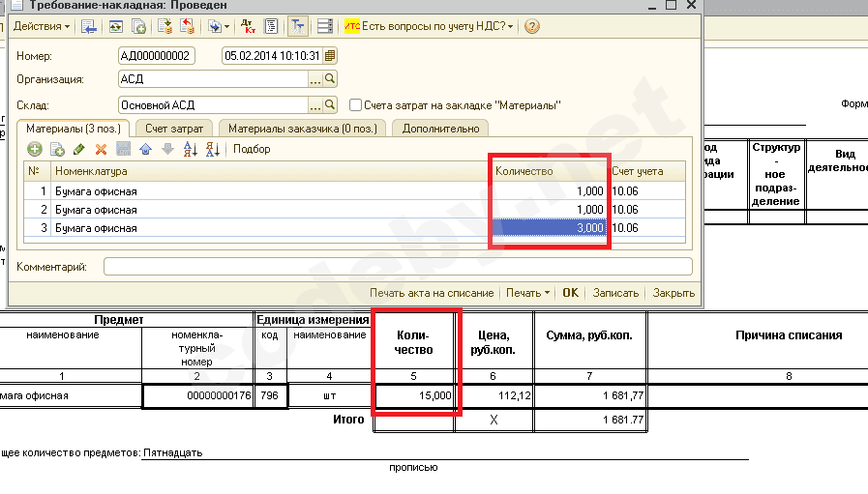
Task: Switch to the Счет затрат tab
Action: pyautogui.click(x=175, y=128)
